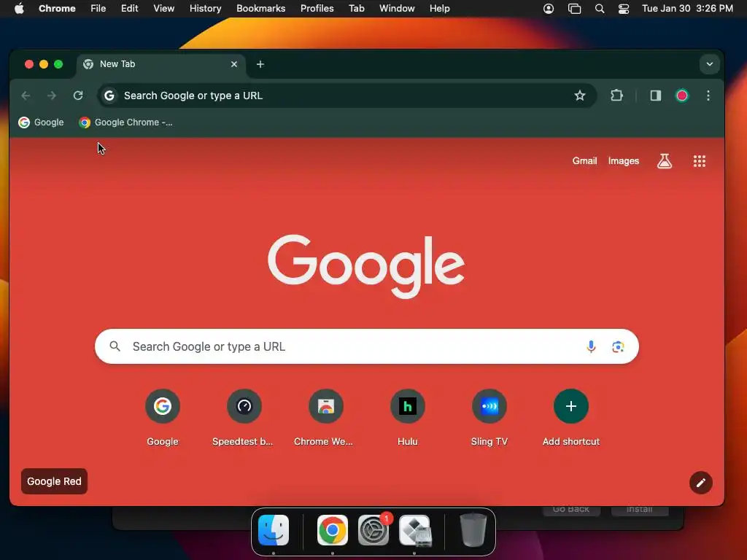Viewport: 747px width, 560px height.
Task: Open Boot Camp Assistant in the Dock
Action: click(415, 530)
